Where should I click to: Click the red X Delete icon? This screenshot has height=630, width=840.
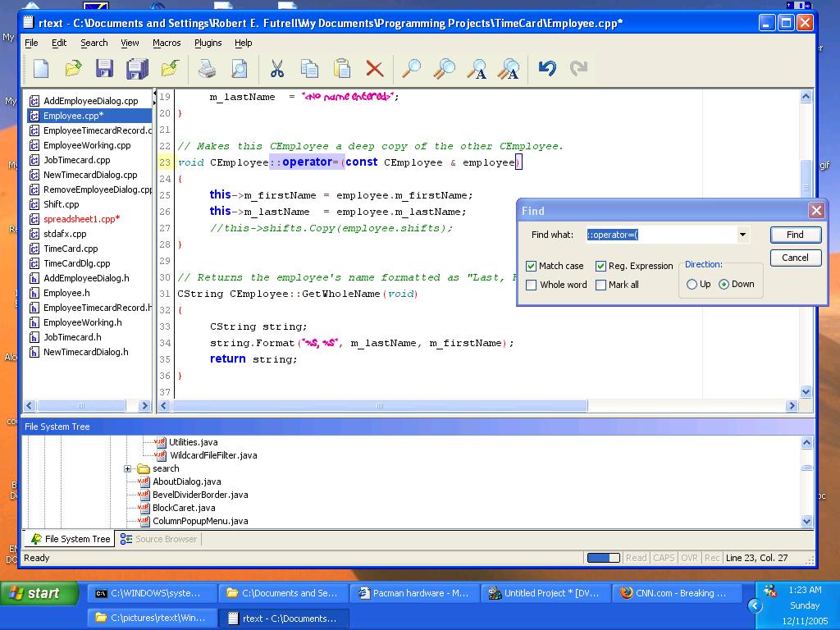click(x=374, y=69)
